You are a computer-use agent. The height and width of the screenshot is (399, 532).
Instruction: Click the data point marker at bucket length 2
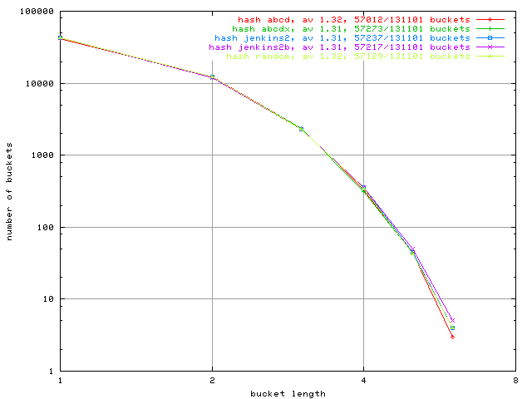[213, 77]
